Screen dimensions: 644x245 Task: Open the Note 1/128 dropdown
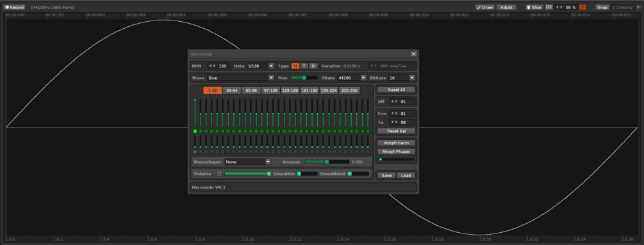click(260, 66)
